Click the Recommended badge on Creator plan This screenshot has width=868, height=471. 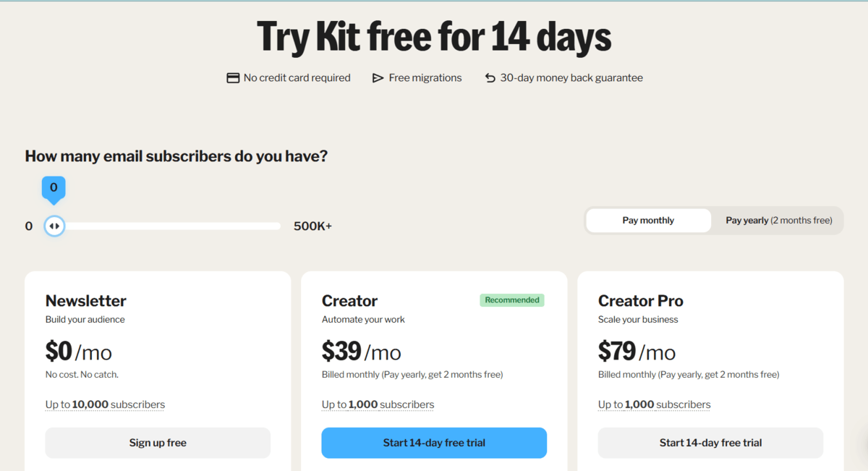click(512, 300)
